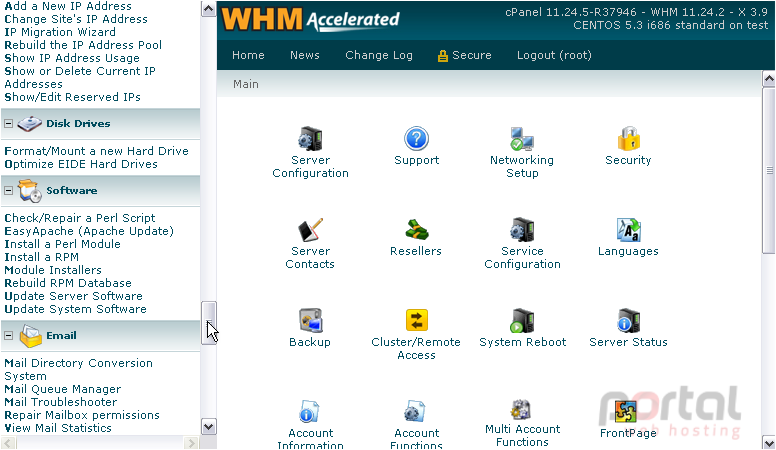Open the Languages icon
Screen dimensions: 776x450
coord(629,230)
